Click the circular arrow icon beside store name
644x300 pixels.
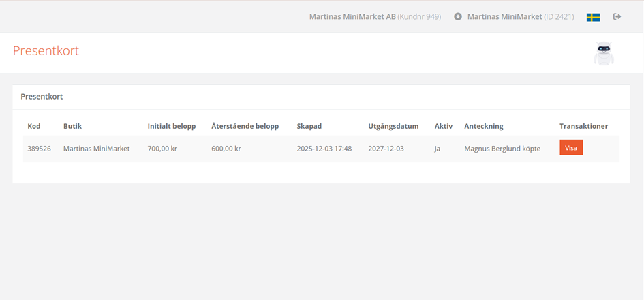tap(458, 17)
